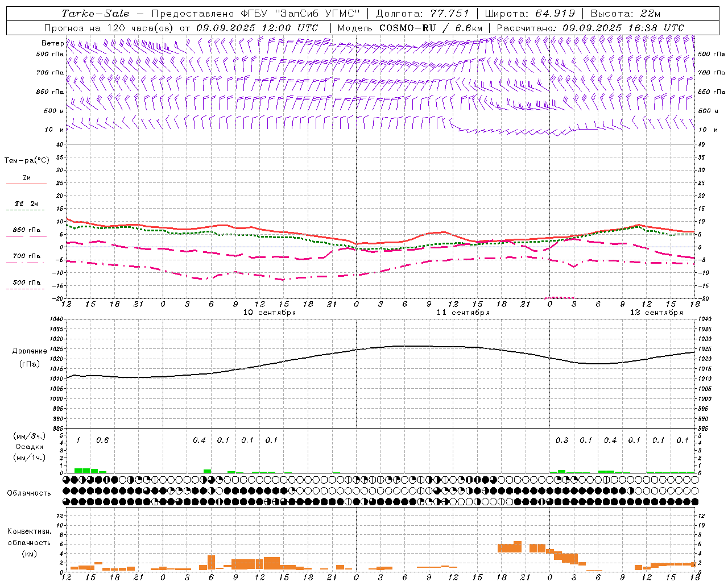Image resolution: width=728 pixels, height=582 pixels.
Task: Click the Td 2м dew point legend label
Action: coord(26,203)
